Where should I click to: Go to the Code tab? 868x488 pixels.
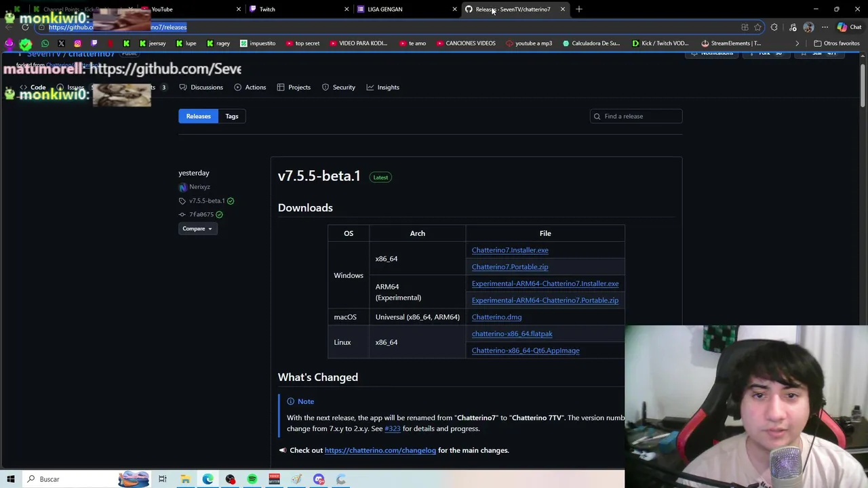tap(33, 87)
